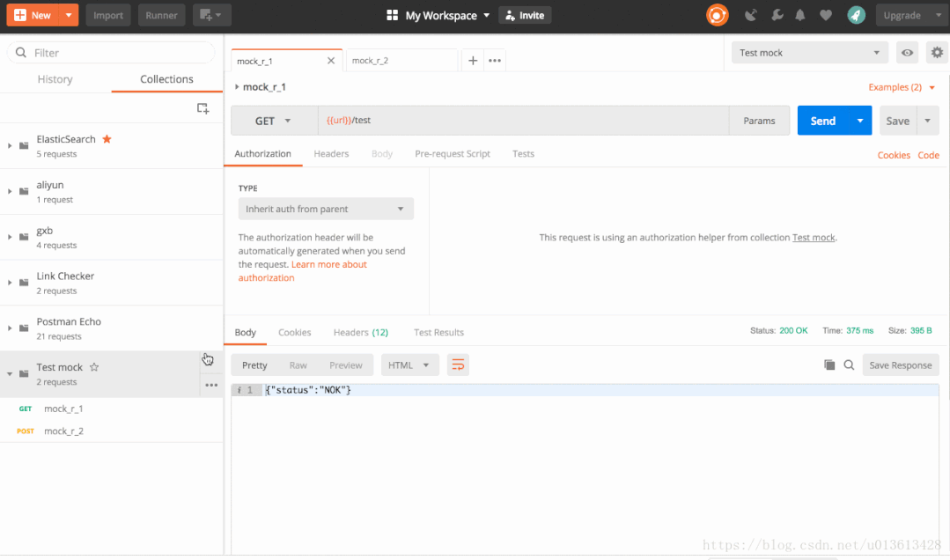
Task: Open the Test mock collection link
Action: click(x=813, y=238)
